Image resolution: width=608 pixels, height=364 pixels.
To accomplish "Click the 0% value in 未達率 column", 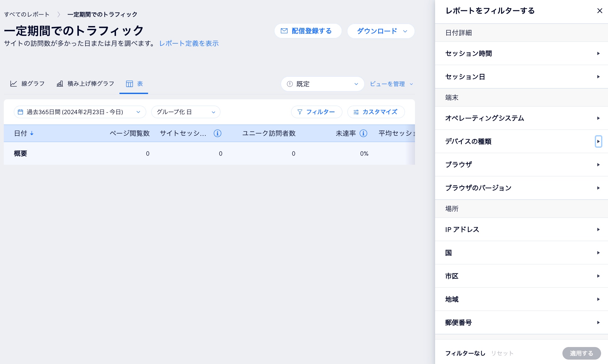I will (364, 153).
